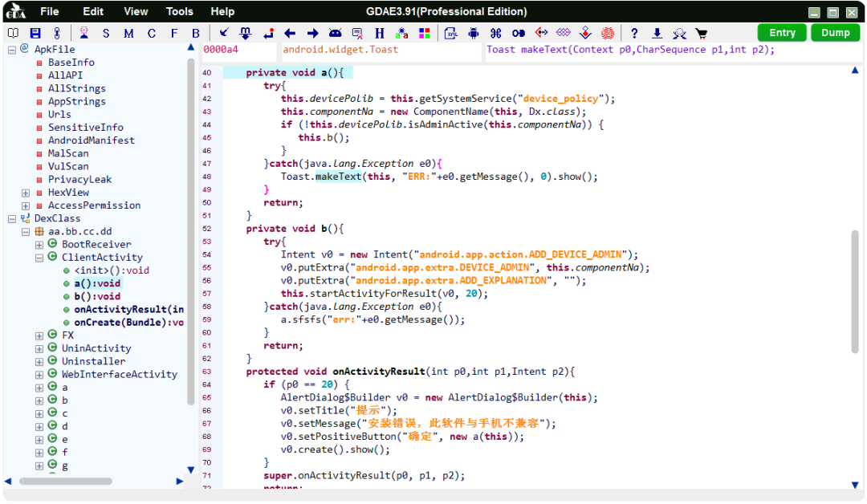Screen dimensions: 867x504
Task: Click the C toolbar letter icon
Action: pyautogui.click(x=151, y=34)
